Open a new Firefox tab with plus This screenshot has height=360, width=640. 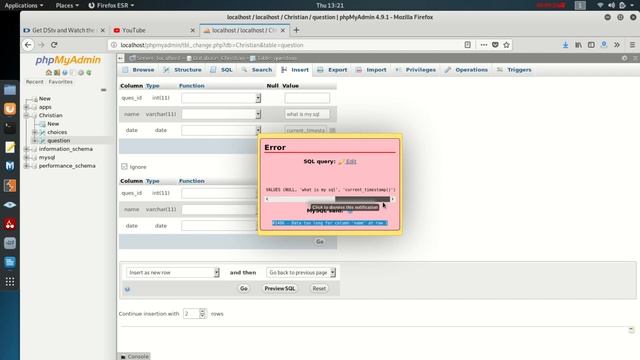pos(296,30)
